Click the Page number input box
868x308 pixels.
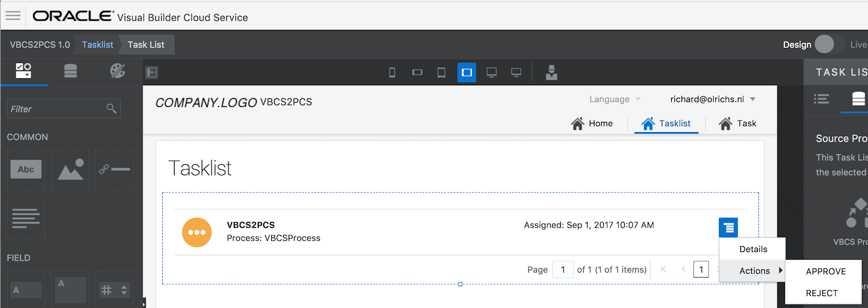click(x=563, y=269)
